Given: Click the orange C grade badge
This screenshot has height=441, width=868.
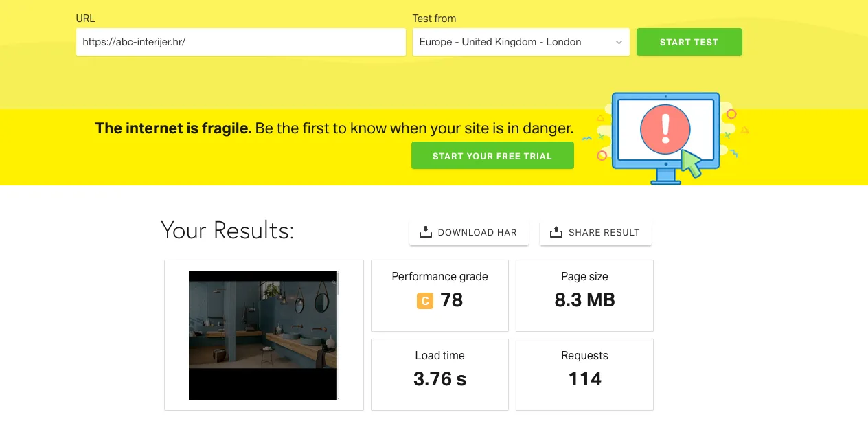Looking at the screenshot, I should (x=425, y=301).
